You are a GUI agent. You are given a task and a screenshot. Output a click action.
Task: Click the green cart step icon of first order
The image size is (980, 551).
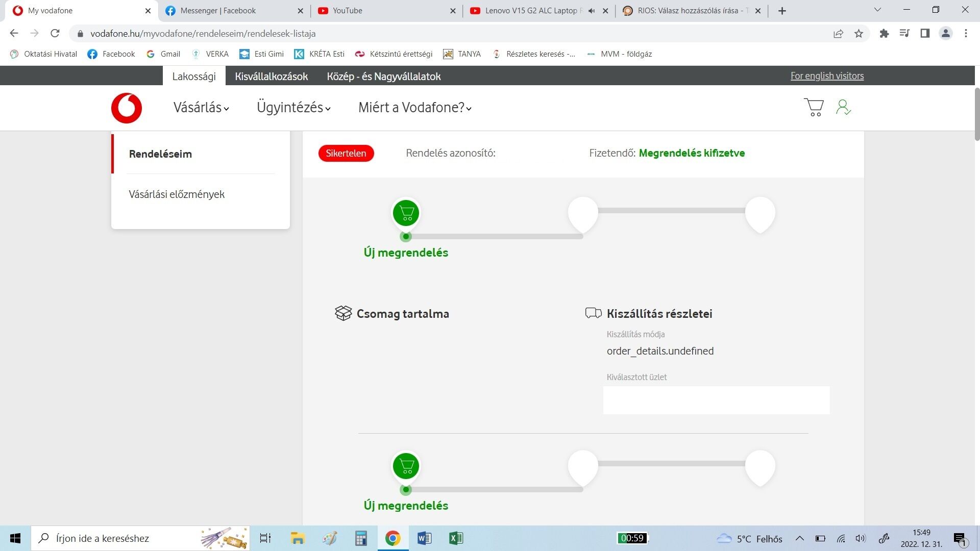pyautogui.click(x=406, y=213)
